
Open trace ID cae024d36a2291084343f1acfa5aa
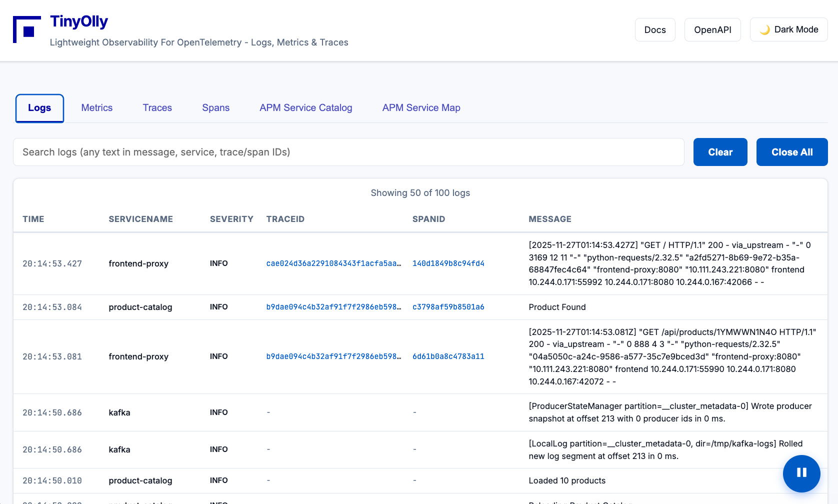pyautogui.click(x=333, y=263)
